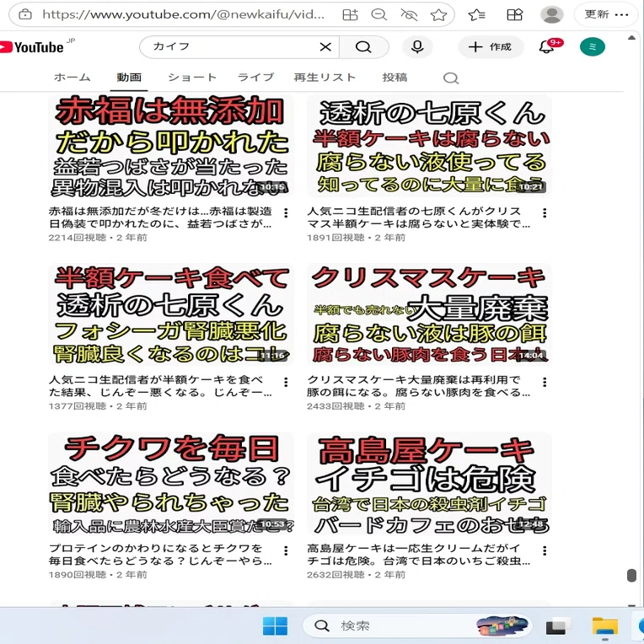This screenshot has height=644, width=644.
Task: Switch to ホーム tab
Action: (x=72, y=78)
